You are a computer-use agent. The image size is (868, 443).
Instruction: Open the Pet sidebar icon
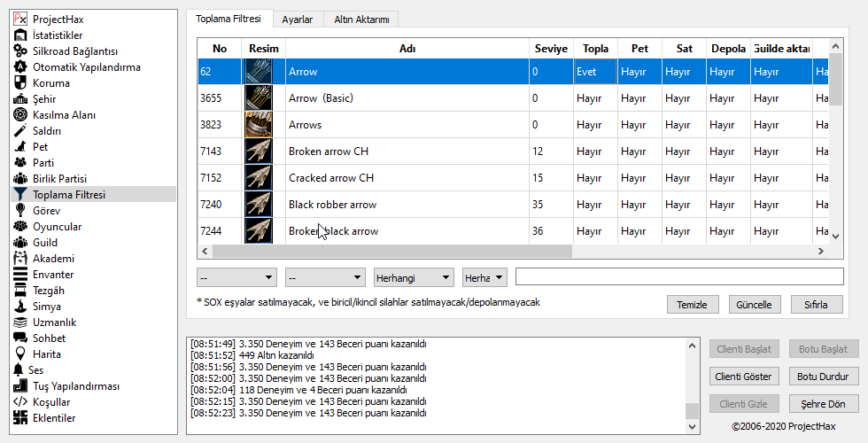tap(20, 147)
